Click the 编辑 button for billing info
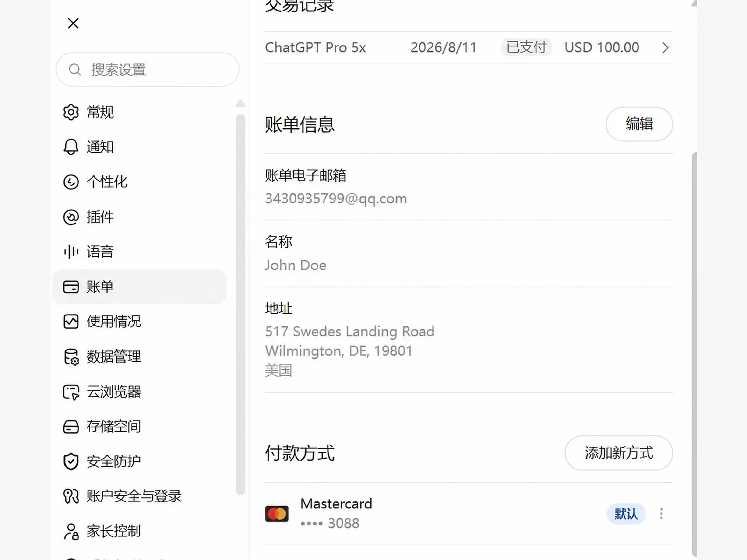This screenshot has height=560, width=747. tap(639, 124)
